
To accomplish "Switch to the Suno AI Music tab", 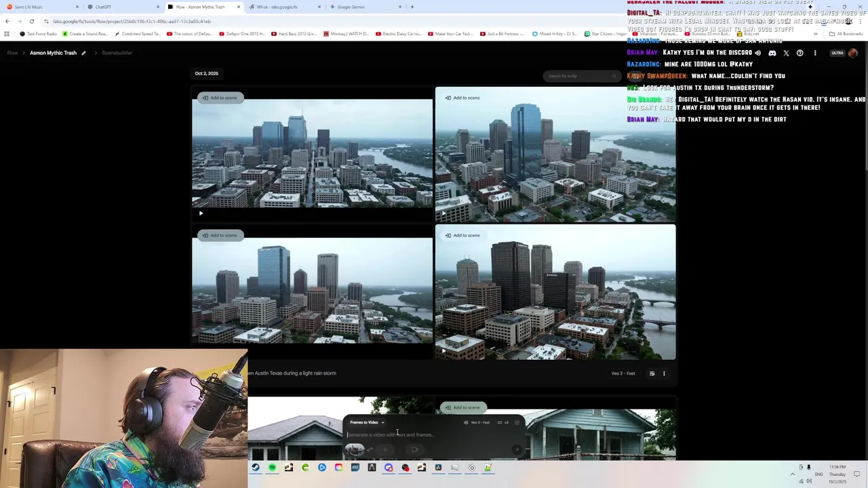I will (x=41, y=7).
